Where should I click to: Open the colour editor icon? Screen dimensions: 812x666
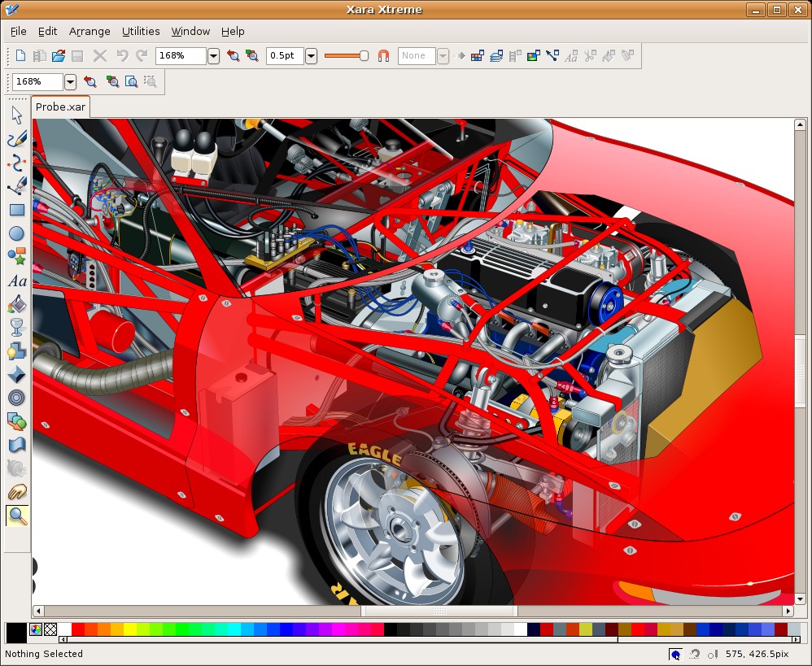point(36,629)
